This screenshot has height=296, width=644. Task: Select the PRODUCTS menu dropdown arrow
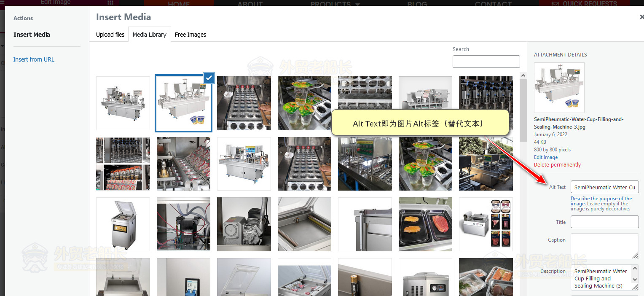click(x=358, y=4)
